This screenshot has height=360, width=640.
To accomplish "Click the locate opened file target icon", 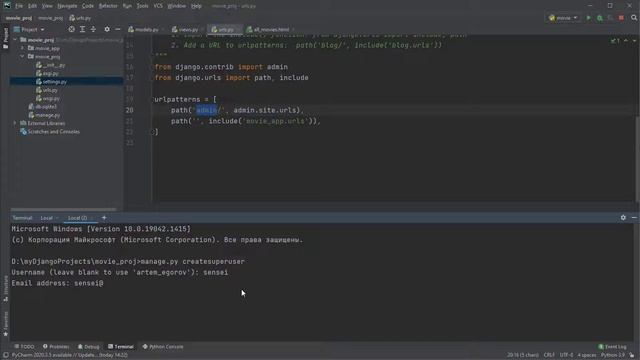I will (71, 29).
